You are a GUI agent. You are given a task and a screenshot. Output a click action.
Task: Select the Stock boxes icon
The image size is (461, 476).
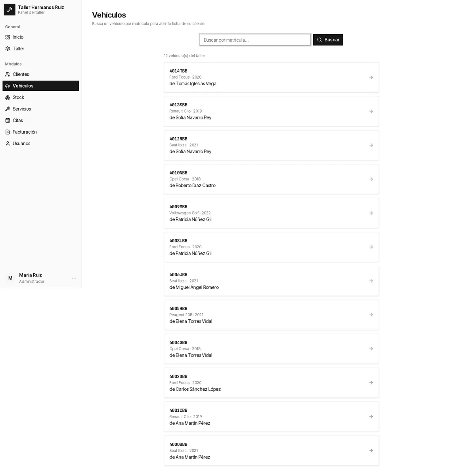8,98
